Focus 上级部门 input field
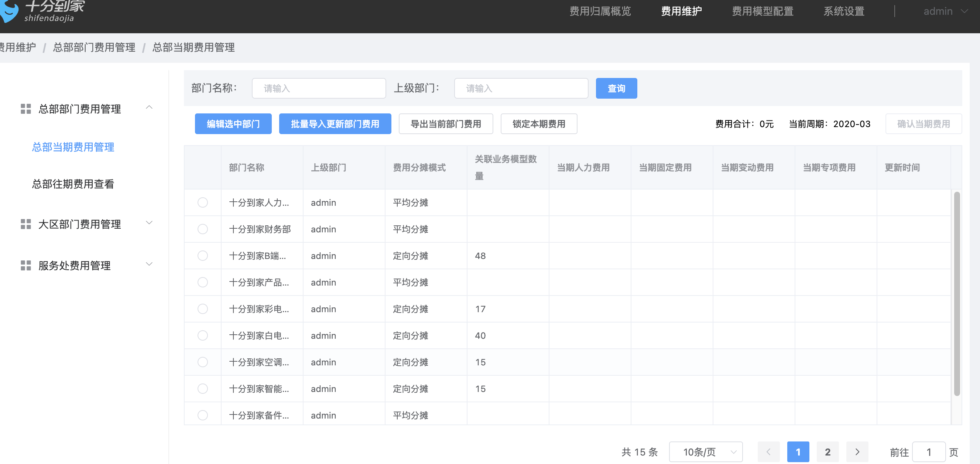Image resolution: width=980 pixels, height=464 pixels. tap(521, 88)
